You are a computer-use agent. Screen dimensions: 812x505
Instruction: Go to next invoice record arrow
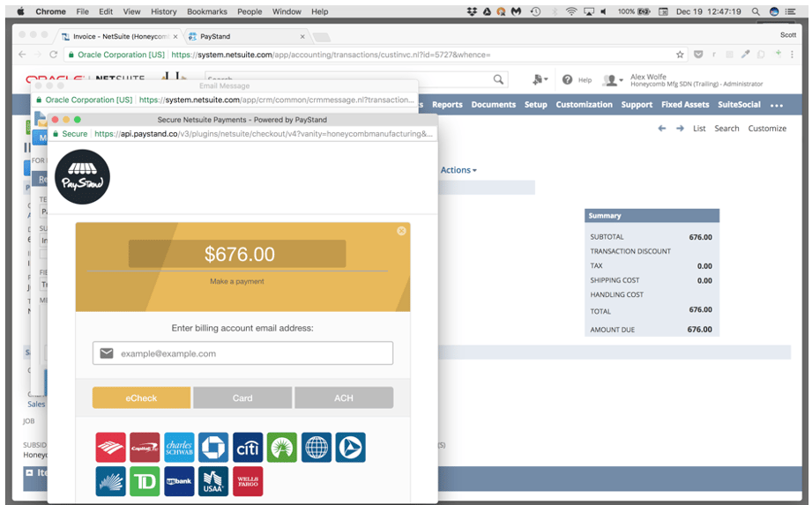pyautogui.click(x=680, y=129)
